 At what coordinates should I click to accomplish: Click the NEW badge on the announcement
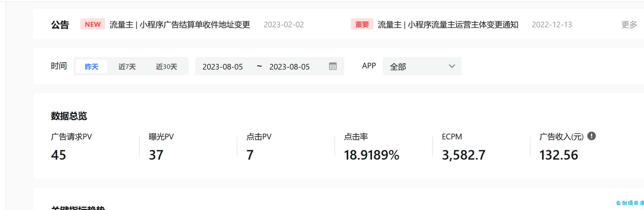(93, 24)
